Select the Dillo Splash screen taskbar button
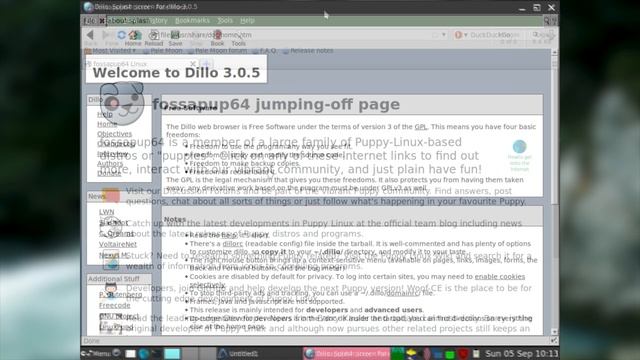The height and width of the screenshot is (360, 640). coord(347,353)
